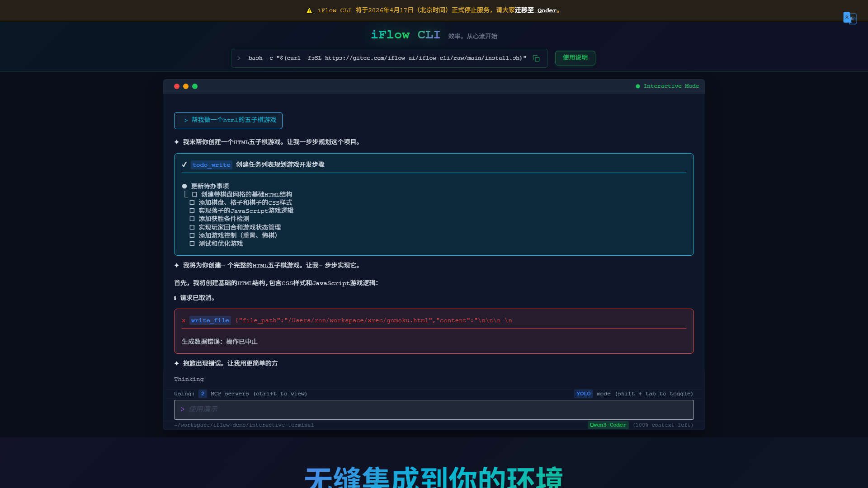Click the green traffic light dot
The height and width of the screenshot is (488, 868).
tap(195, 86)
